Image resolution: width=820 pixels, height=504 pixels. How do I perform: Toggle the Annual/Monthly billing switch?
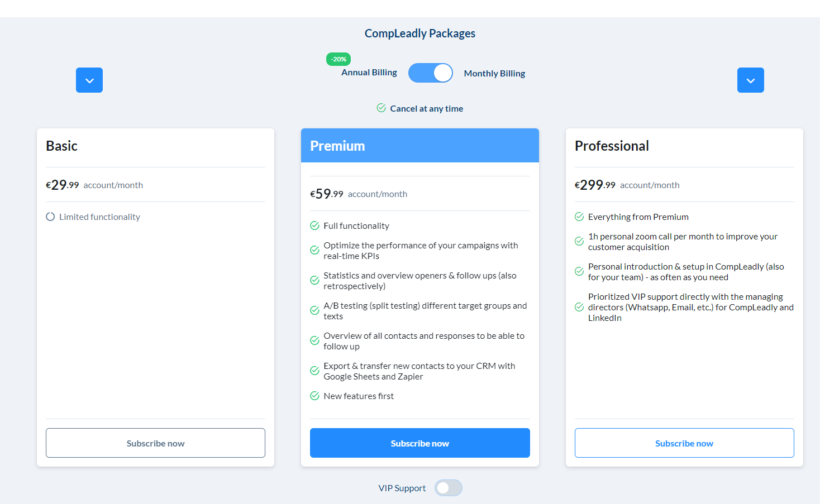pyautogui.click(x=430, y=73)
